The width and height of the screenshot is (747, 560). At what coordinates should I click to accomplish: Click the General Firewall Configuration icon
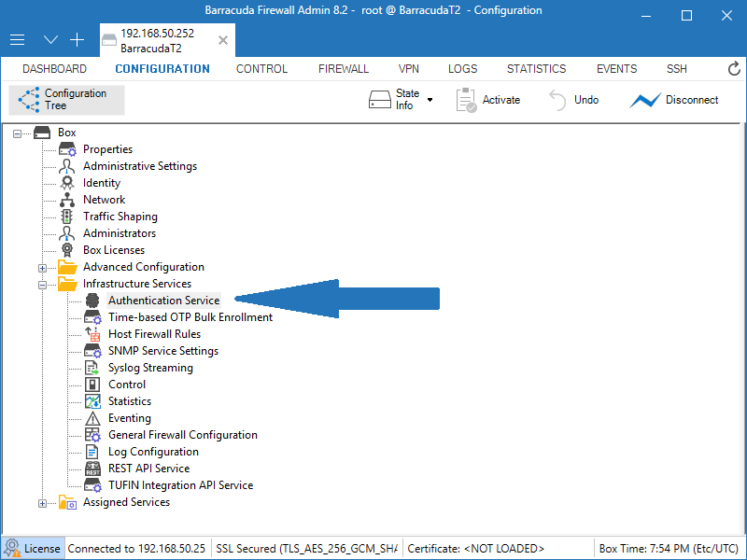[92, 435]
